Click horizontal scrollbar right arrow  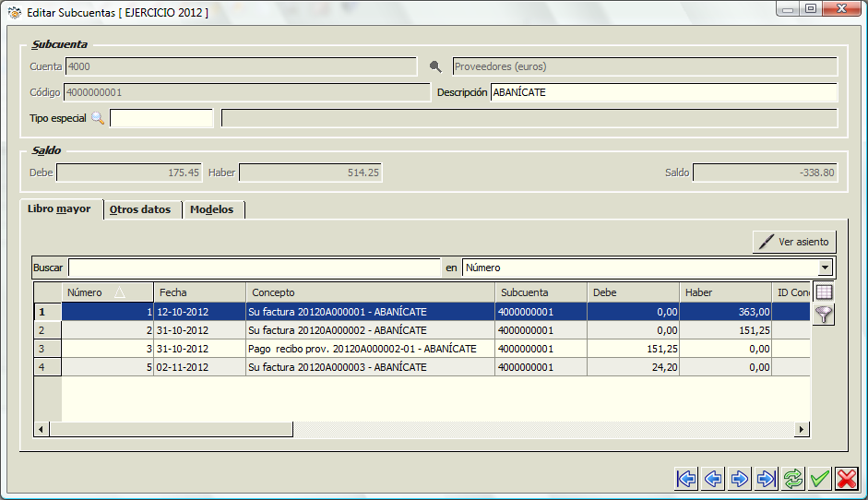pyautogui.click(x=802, y=429)
